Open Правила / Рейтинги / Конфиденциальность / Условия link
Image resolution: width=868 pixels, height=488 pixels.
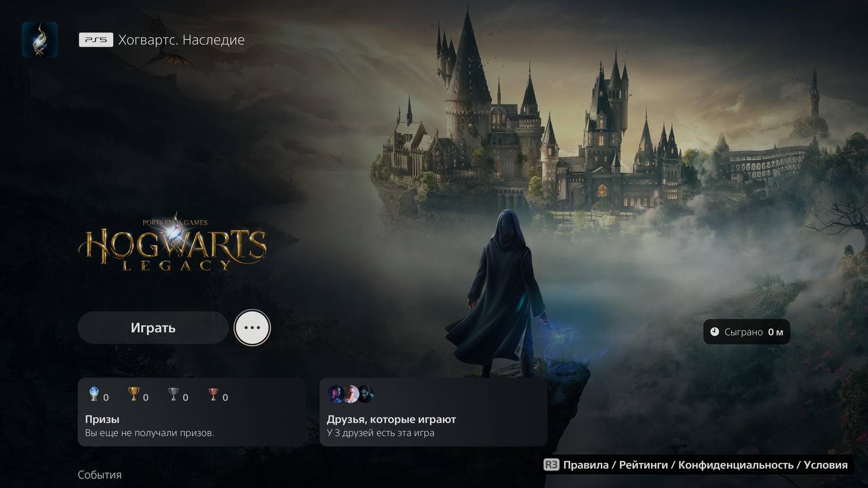(x=705, y=465)
